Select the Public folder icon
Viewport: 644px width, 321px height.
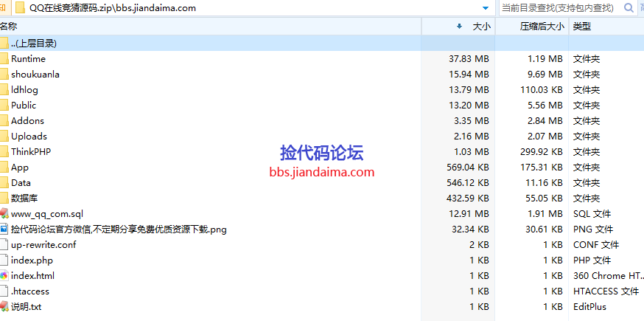[x=4, y=106]
